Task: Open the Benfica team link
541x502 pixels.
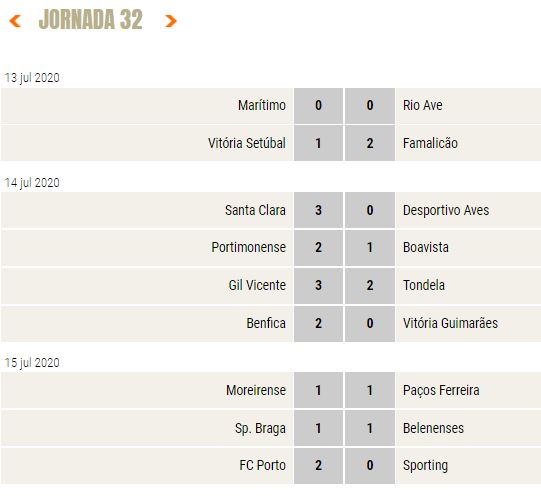Action: (x=266, y=323)
